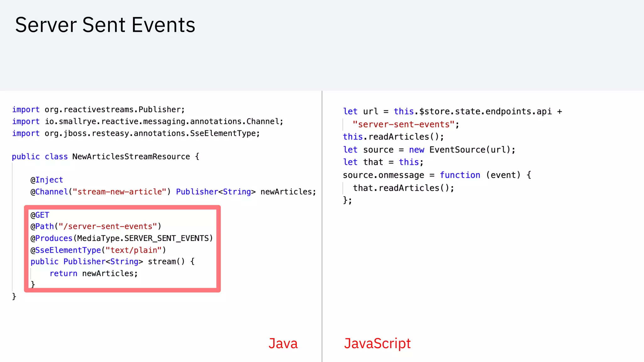Click the 'public class NewArticlesStreamResource' line
This screenshot has width=644, height=362.
click(106, 156)
